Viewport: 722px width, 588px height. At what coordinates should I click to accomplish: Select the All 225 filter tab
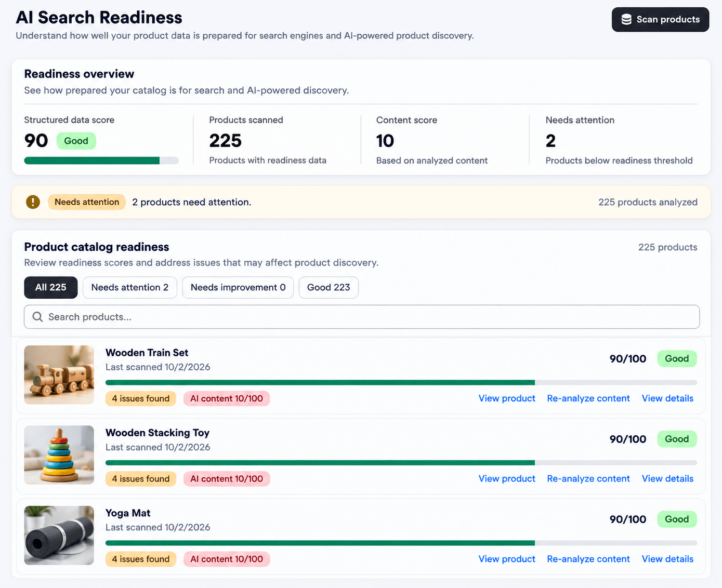pyautogui.click(x=51, y=288)
